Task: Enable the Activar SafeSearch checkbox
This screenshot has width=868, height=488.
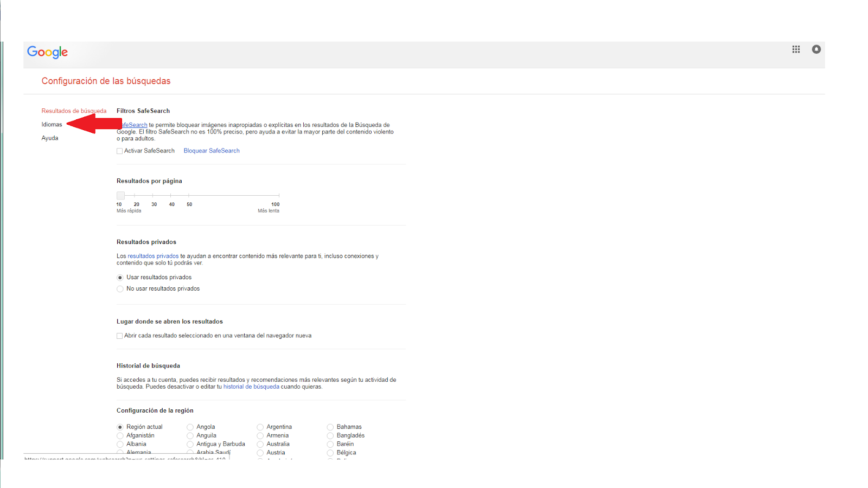Action: tap(119, 151)
